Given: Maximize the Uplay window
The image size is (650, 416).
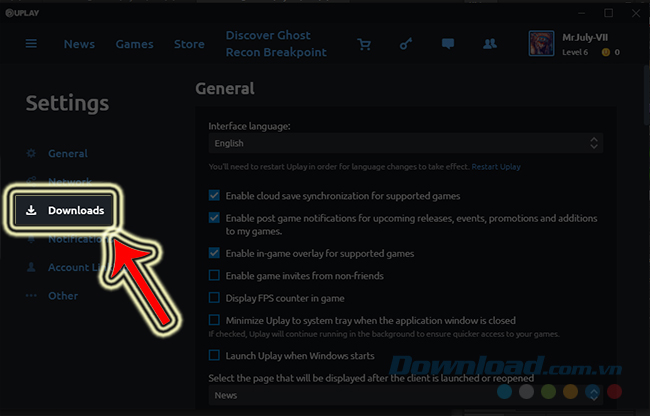Looking at the screenshot, I should (608, 13).
